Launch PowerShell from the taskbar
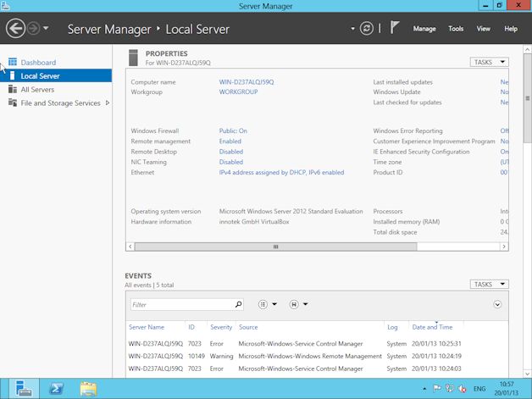Screen dimensions: 532x399 click(56, 389)
